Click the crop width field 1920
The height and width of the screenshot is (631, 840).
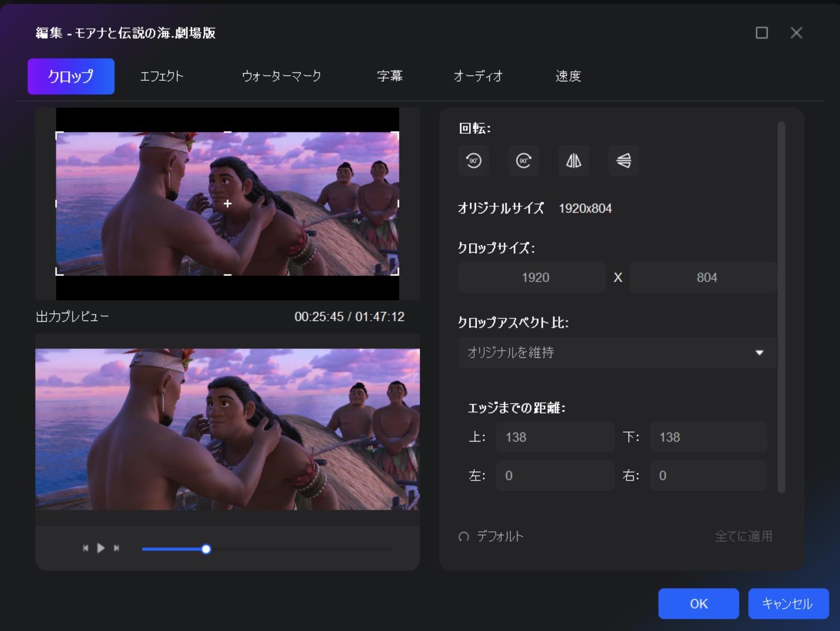tap(532, 278)
